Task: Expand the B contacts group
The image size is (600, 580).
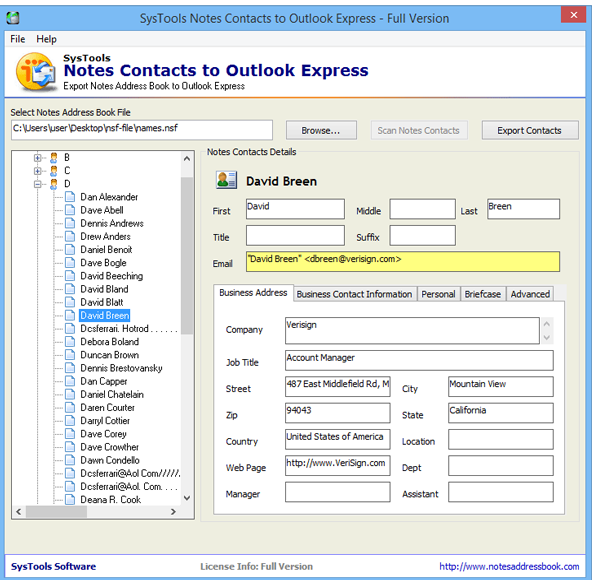Action: [x=38, y=158]
